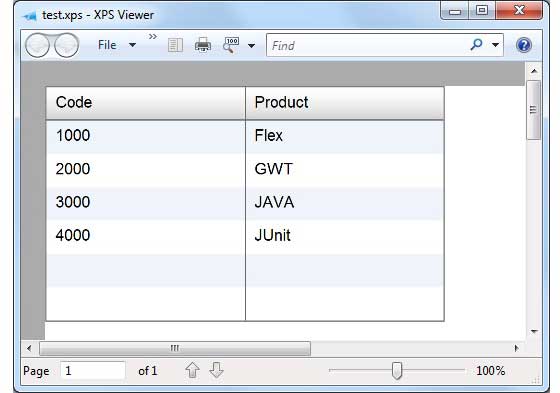Click the back navigation round button
This screenshot has width=560, height=393.
[x=38, y=45]
